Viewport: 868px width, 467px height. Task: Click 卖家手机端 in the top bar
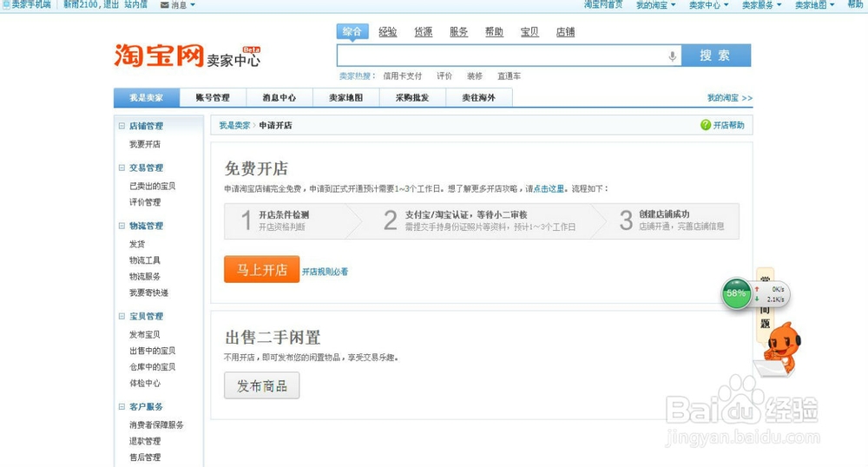point(31,4)
